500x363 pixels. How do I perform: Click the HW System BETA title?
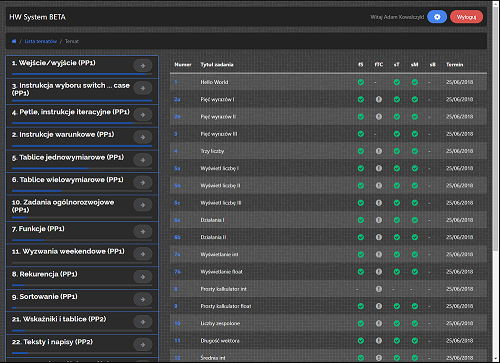point(37,17)
